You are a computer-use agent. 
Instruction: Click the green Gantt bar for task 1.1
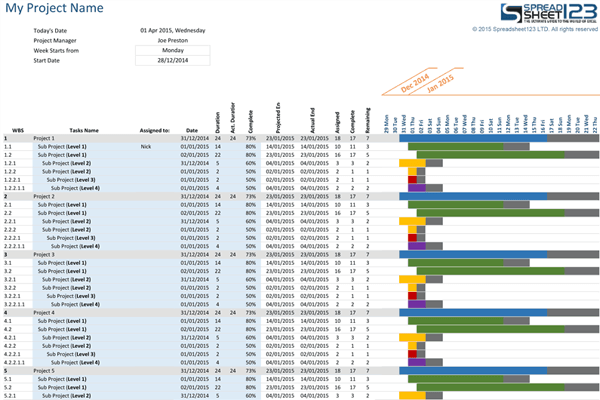tap(456, 146)
